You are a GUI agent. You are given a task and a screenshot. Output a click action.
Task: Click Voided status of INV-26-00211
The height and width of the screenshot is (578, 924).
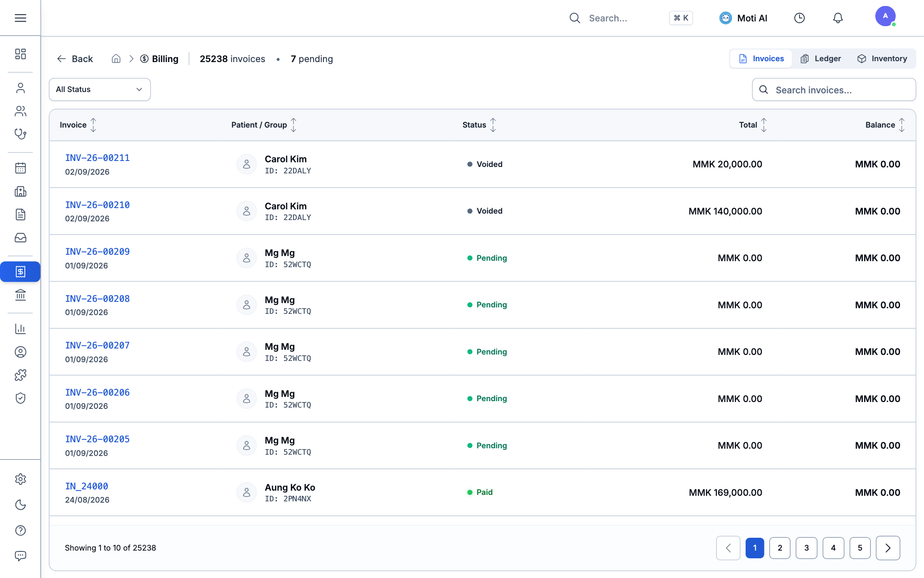485,164
